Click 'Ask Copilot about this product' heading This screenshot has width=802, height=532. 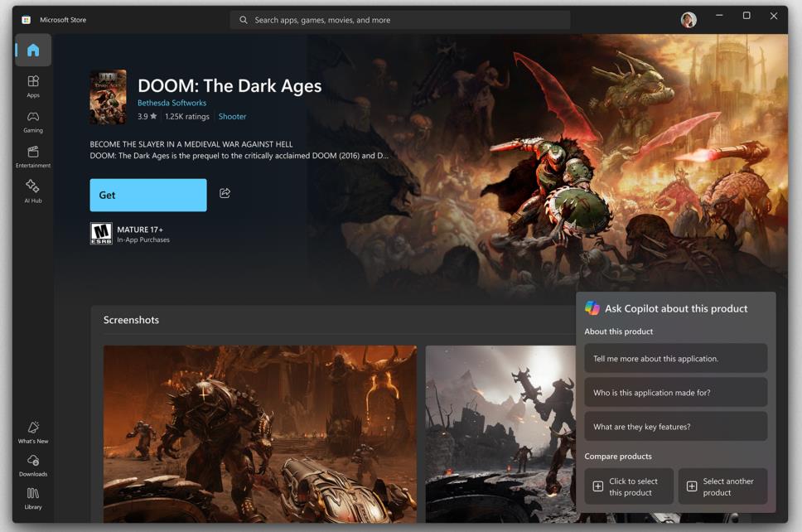click(676, 308)
